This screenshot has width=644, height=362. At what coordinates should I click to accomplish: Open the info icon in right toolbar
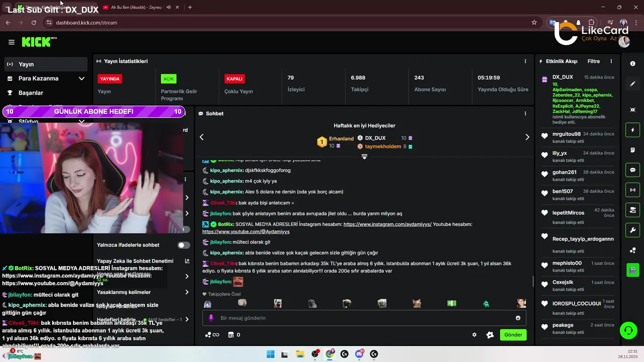tap(633, 64)
